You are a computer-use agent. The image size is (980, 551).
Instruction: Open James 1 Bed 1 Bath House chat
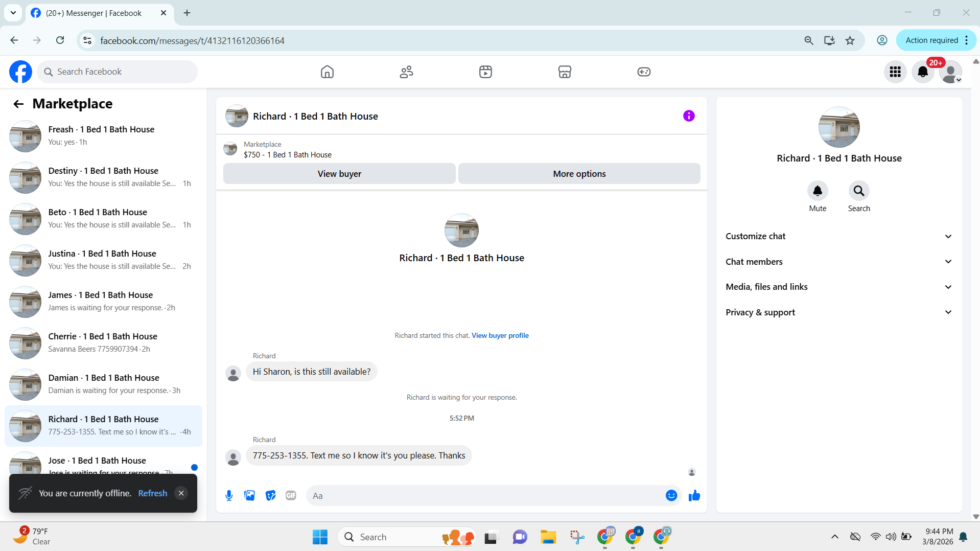tap(103, 302)
